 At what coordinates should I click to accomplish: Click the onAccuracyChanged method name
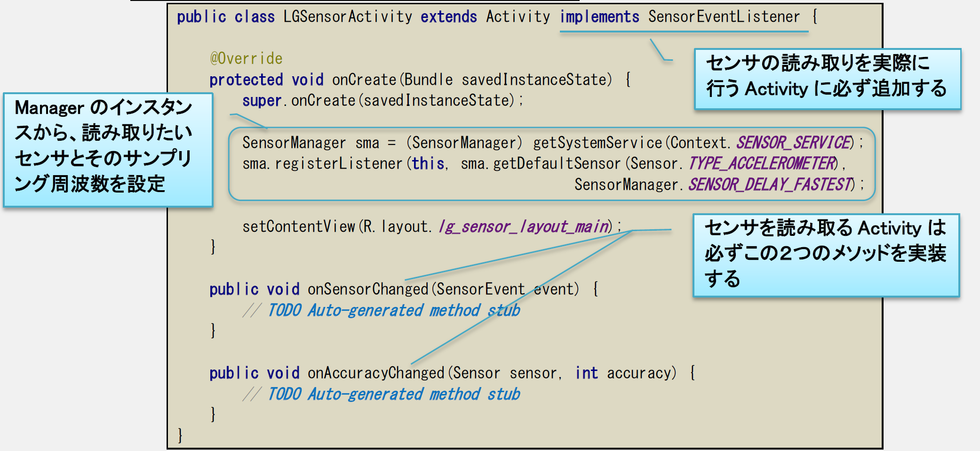(x=376, y=373)
